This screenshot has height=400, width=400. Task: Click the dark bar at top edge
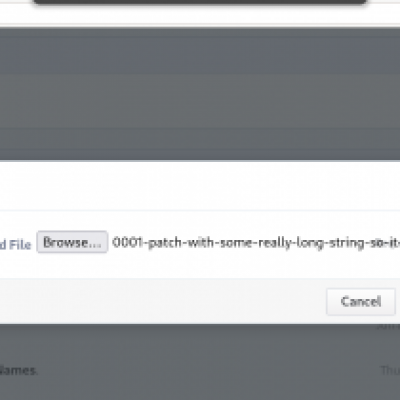(x=200, y=2)
